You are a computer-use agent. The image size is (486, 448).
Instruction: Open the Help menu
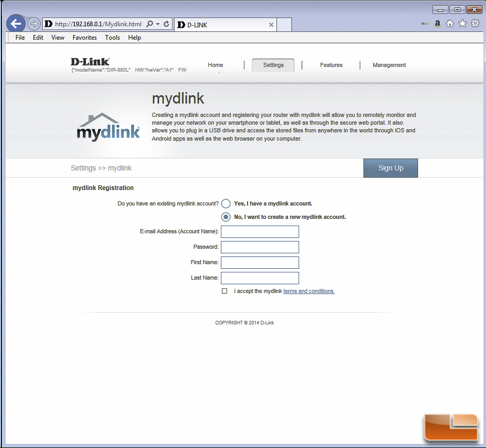coord(134,38)
